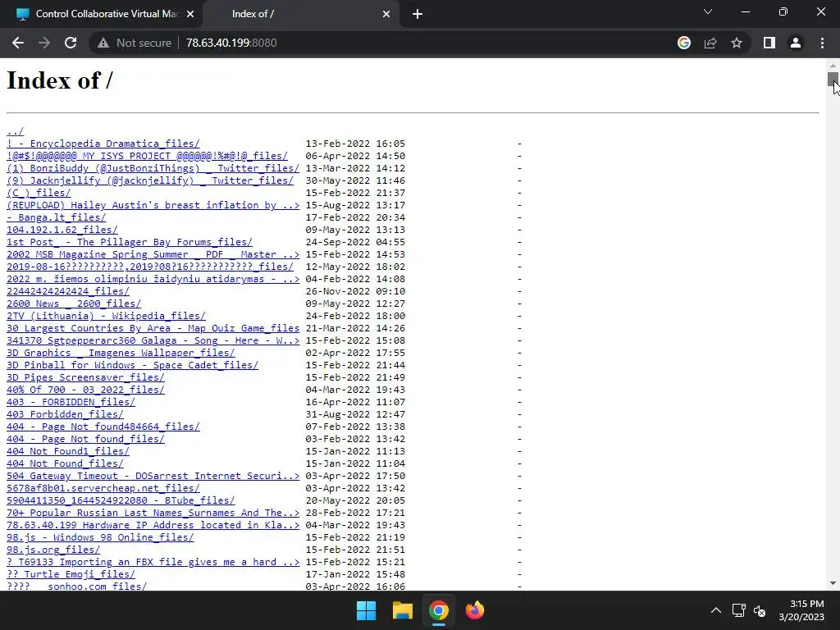
Task: Open 40% Of 700 - 03_2022_files link
Action: tap(85, 390)
